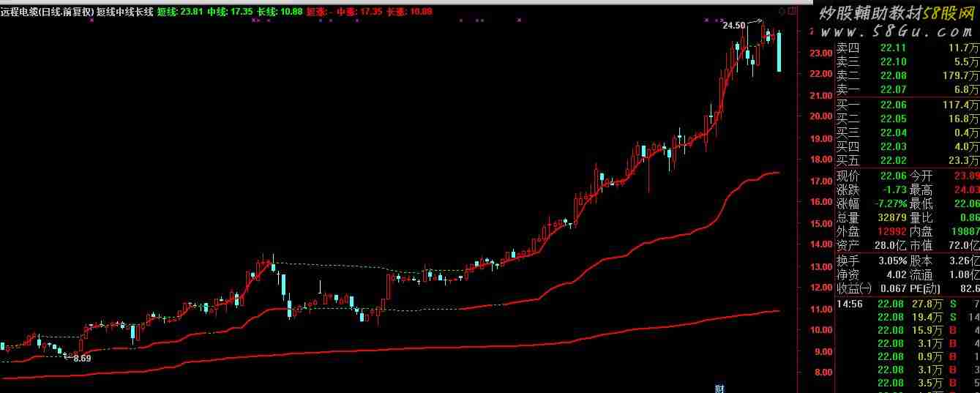Select the tick row with 19.4万 volume
Image resolution: width=980 pixels, height=393 pixels.
[x=908, y=317]
